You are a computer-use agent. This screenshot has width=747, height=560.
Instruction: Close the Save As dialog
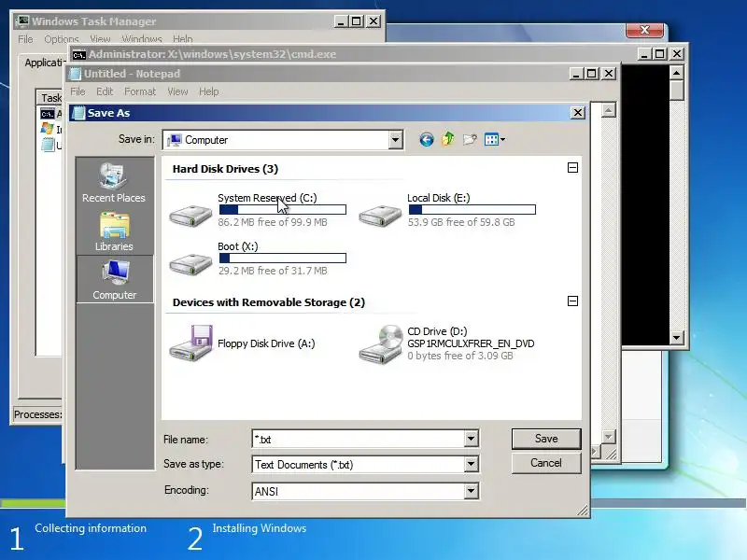(577, 113)
